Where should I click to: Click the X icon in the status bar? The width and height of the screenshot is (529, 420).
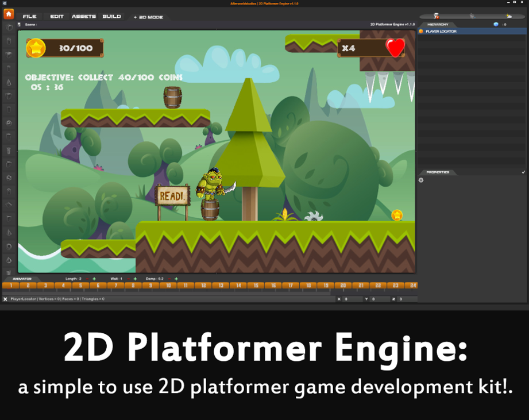point(5,299)
